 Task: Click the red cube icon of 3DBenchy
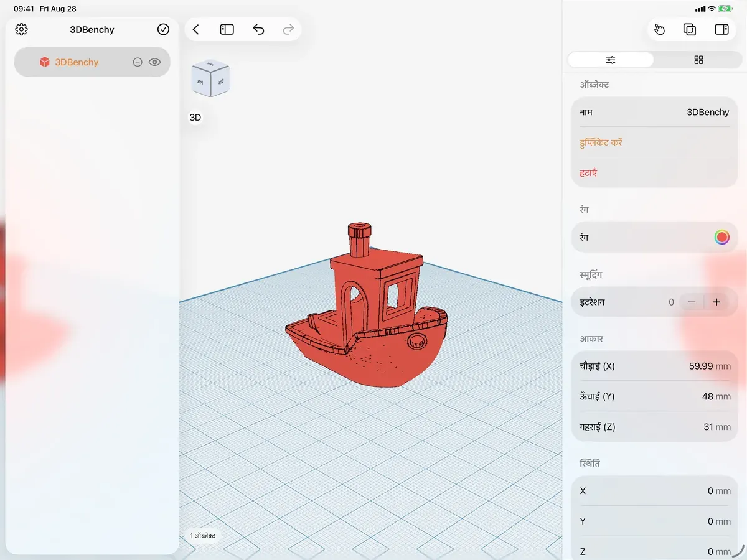click(45, 62)
